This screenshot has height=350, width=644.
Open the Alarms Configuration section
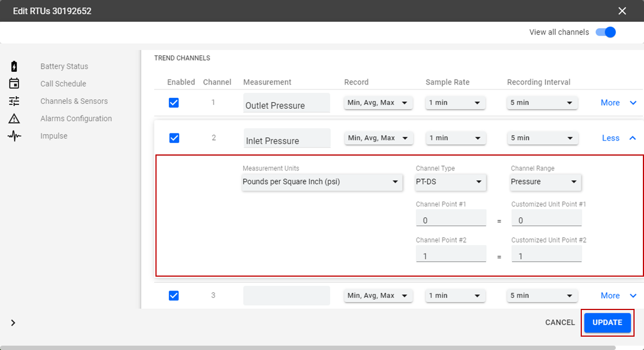tap(76, 118)
